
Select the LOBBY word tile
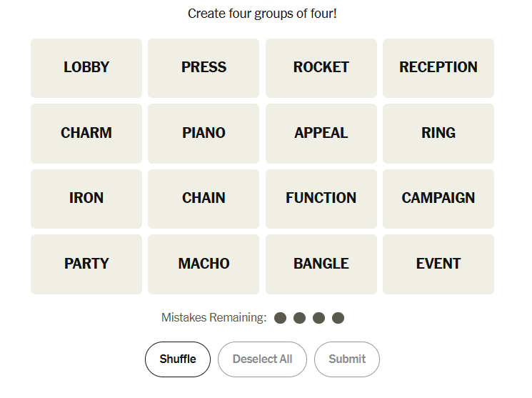[x=86, y=68]
